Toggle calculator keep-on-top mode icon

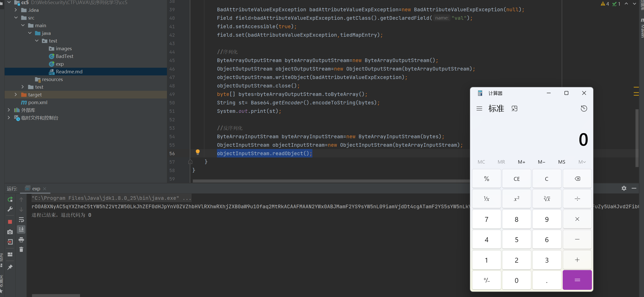click(x=514, y=108)
